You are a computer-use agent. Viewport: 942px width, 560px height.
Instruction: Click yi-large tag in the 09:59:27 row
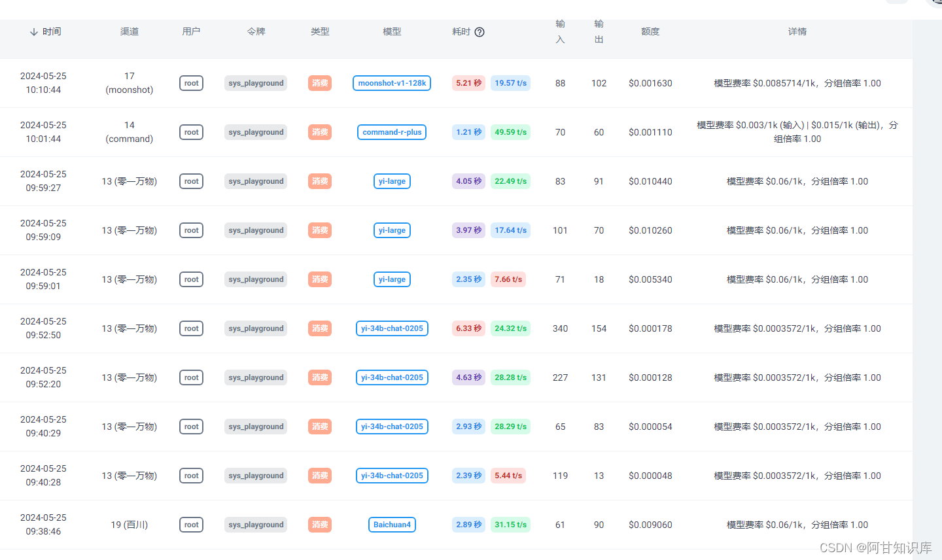(392, 181)
